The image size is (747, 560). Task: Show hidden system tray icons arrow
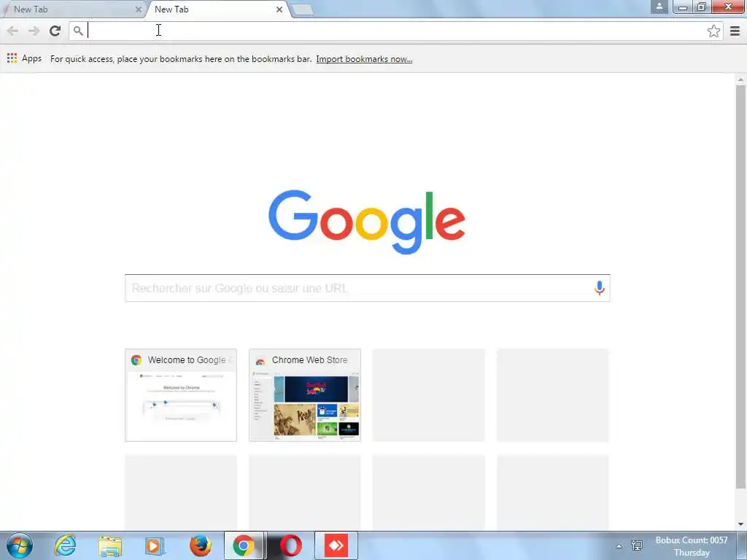[x=619, y=545]
